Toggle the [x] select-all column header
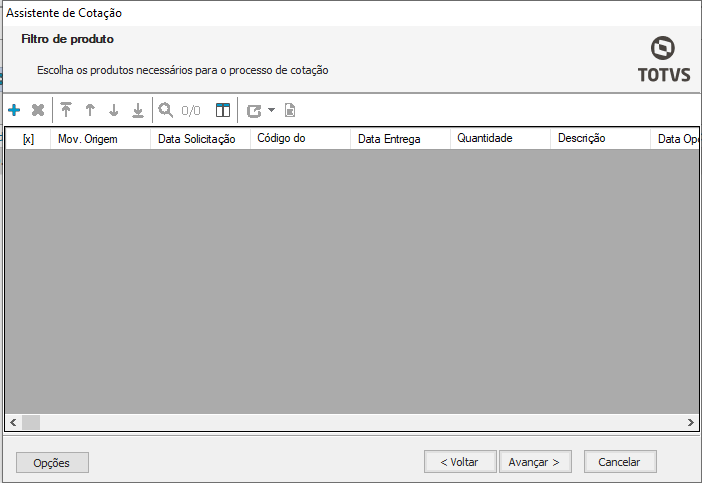The height and width of the screenshot is (483, 702). [28, 139]
